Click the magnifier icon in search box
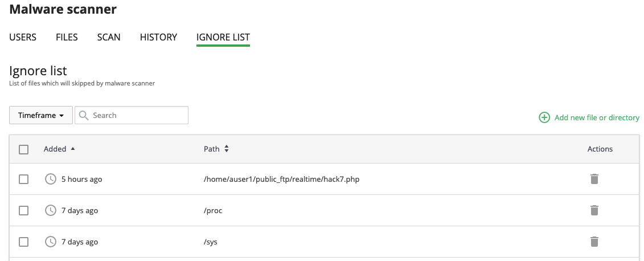The image size is (644, 261). pyautogui.click(x=84, y=115)
